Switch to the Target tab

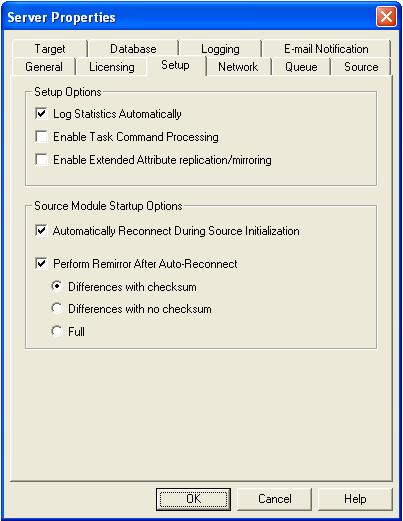pyautogui.click(x=50, y=49)
